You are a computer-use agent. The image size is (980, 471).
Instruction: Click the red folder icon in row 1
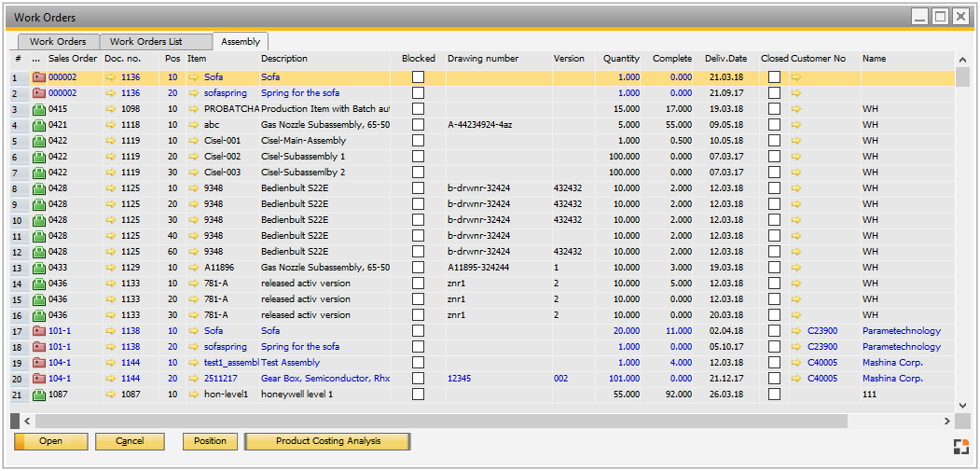[x=38, y=77]
